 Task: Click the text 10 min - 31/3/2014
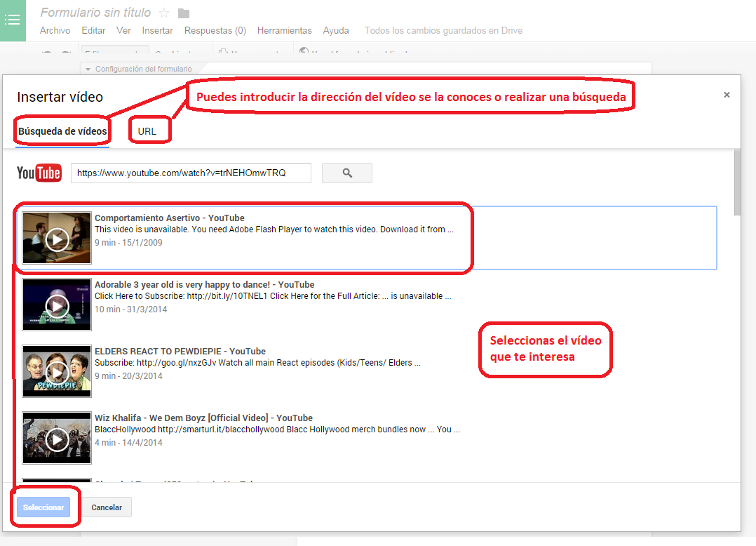130,309
